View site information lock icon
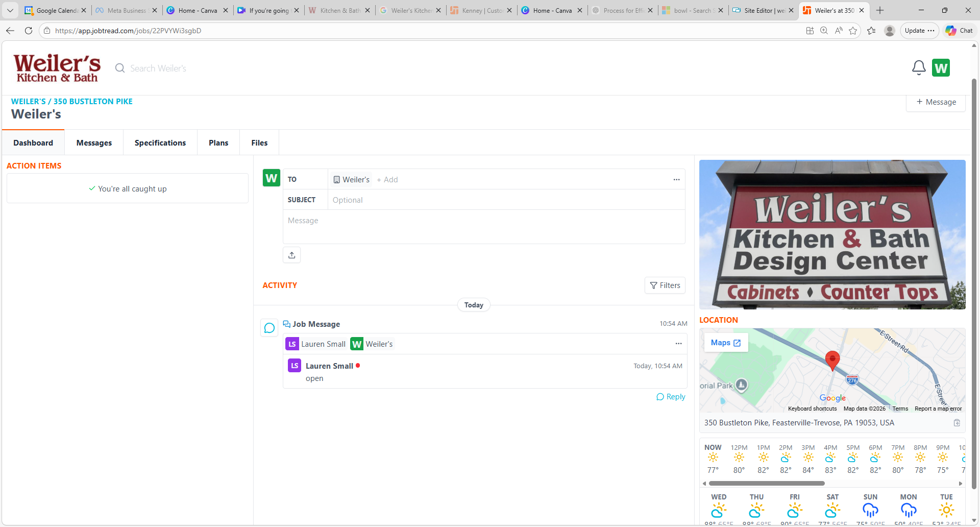Image resolution: width=980 pixels, height=527 pixels. point(47,31)
